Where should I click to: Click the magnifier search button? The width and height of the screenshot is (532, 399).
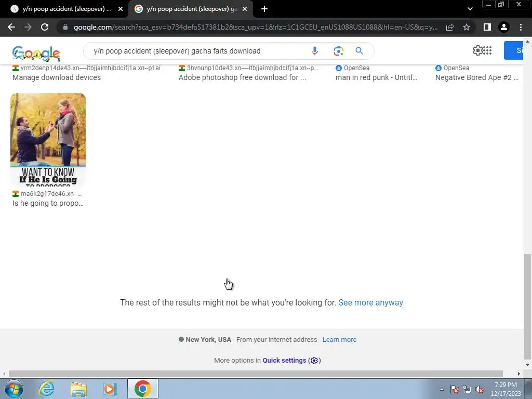pyautogui.click(x=360, y=51)
